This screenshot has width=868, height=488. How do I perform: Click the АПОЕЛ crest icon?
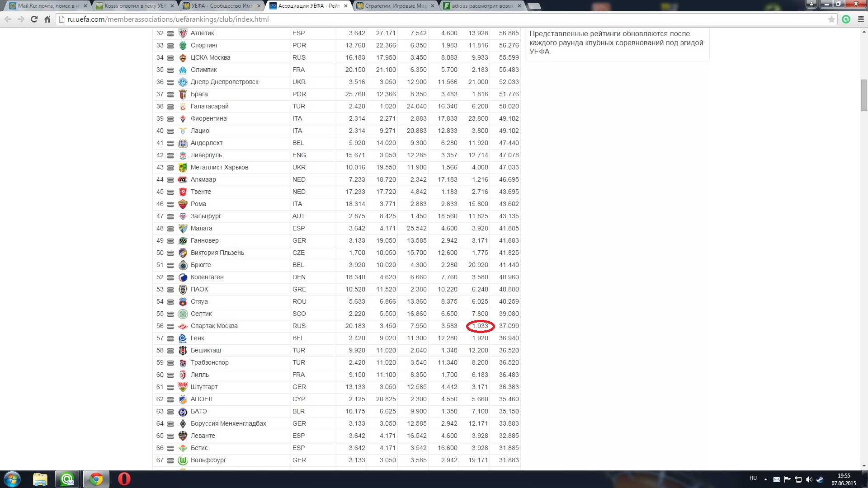[183, 399]
